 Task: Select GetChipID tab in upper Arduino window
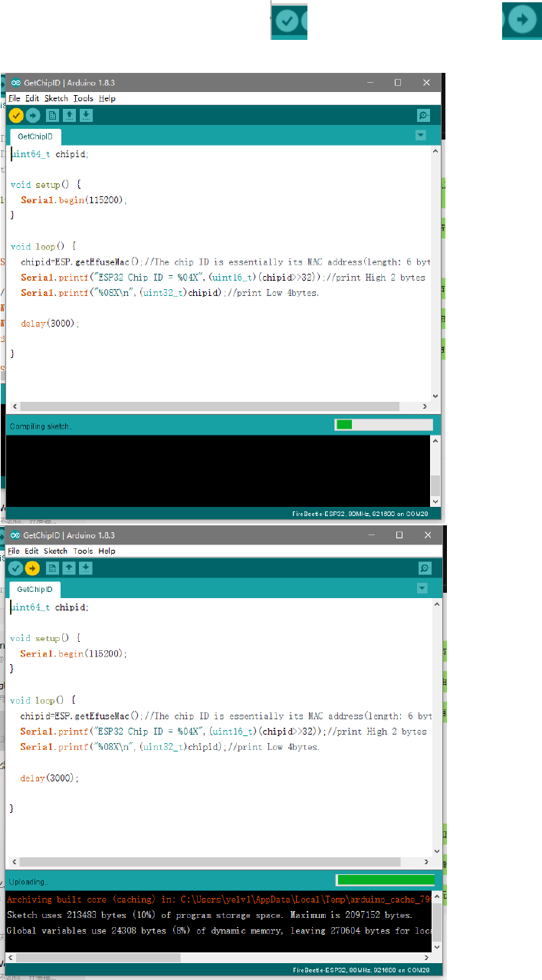click(35, 136)
